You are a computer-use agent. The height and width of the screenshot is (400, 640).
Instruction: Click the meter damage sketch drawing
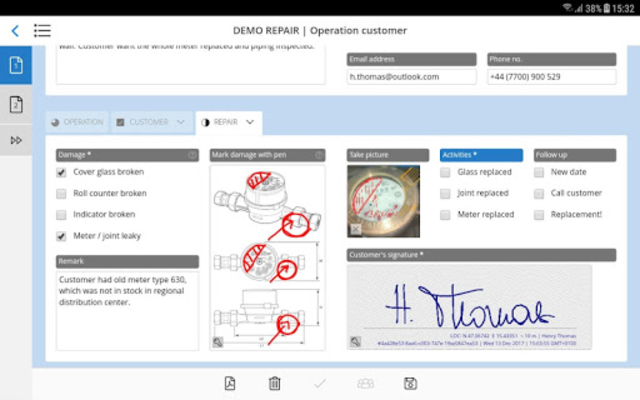tap(267, 258)
